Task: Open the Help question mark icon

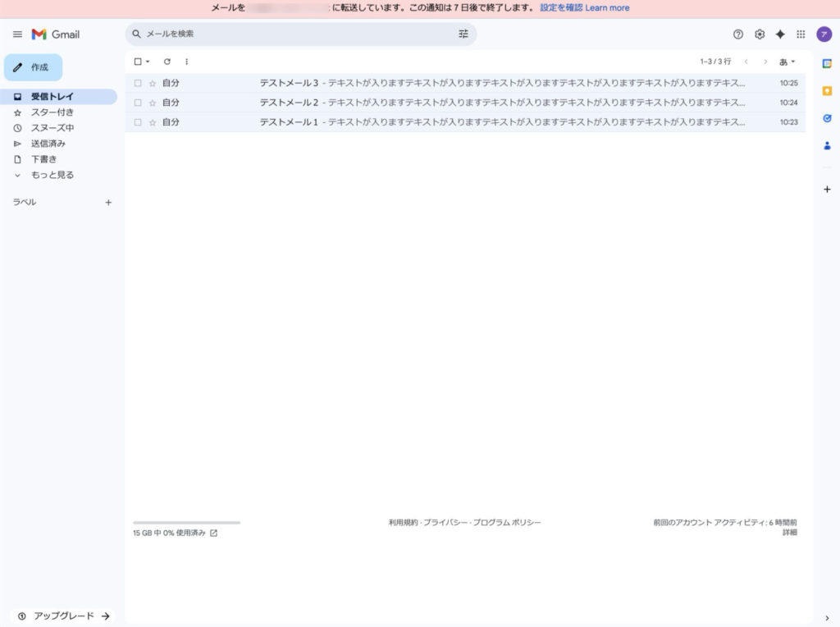Action: tap(738, 34)
